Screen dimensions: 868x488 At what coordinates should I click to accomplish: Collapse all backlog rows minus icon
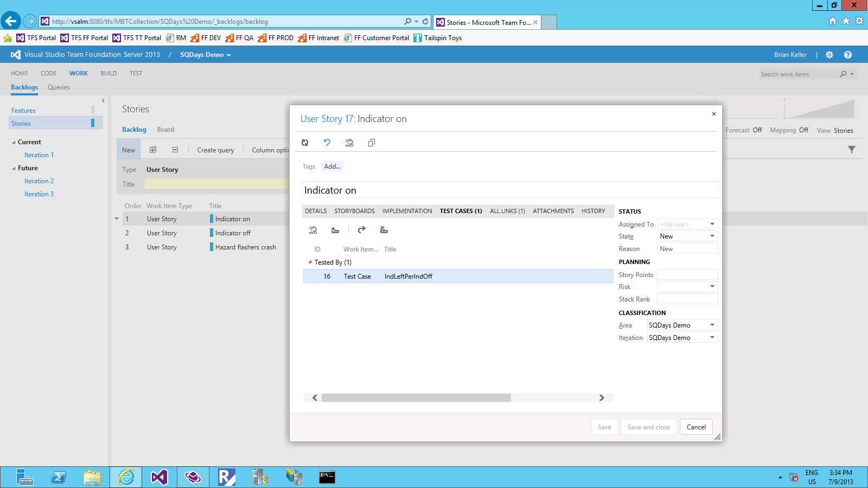pos(175,150)
